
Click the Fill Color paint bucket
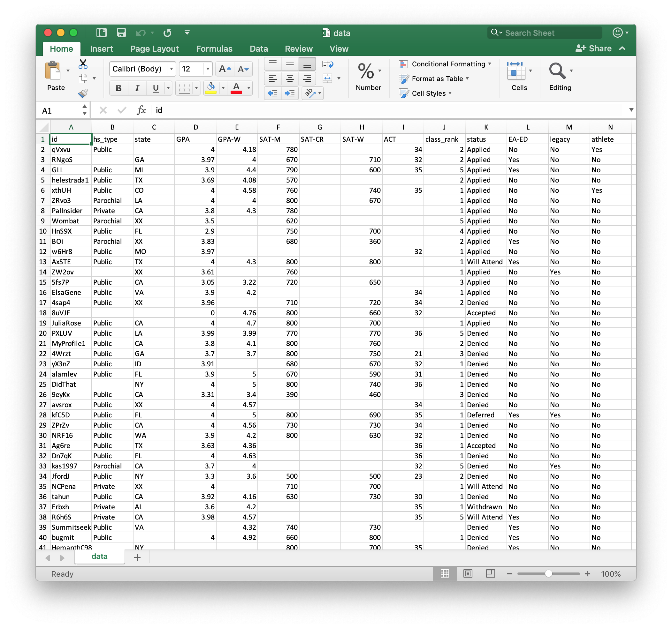pos(211,88)
